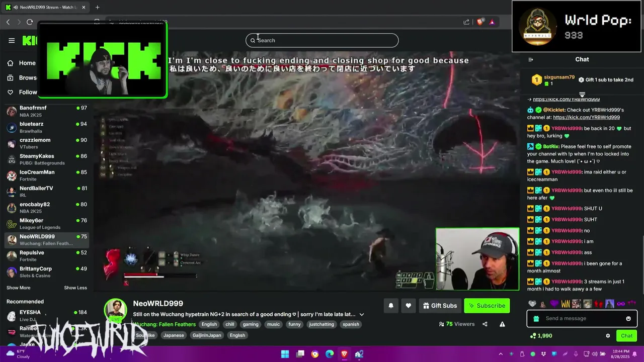Expand the gift leaderboard handle below sixgunsam79

click(x=582, y=94)
